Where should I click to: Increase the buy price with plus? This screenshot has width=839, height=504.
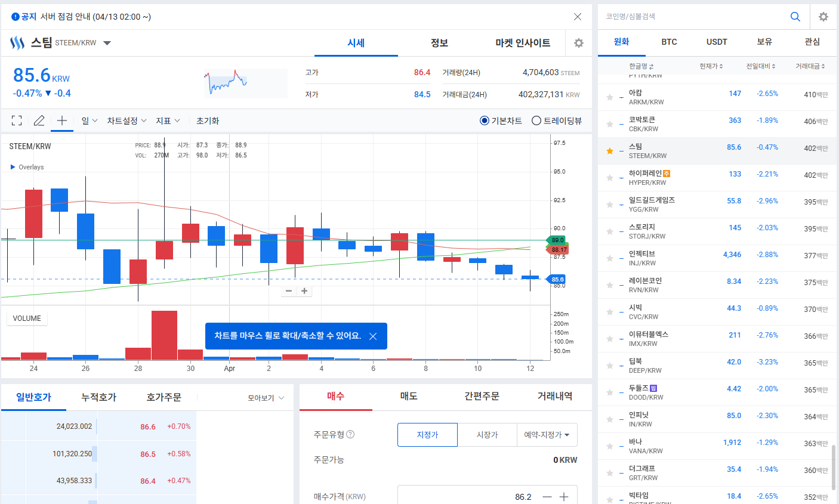click(x=564, y=497)
